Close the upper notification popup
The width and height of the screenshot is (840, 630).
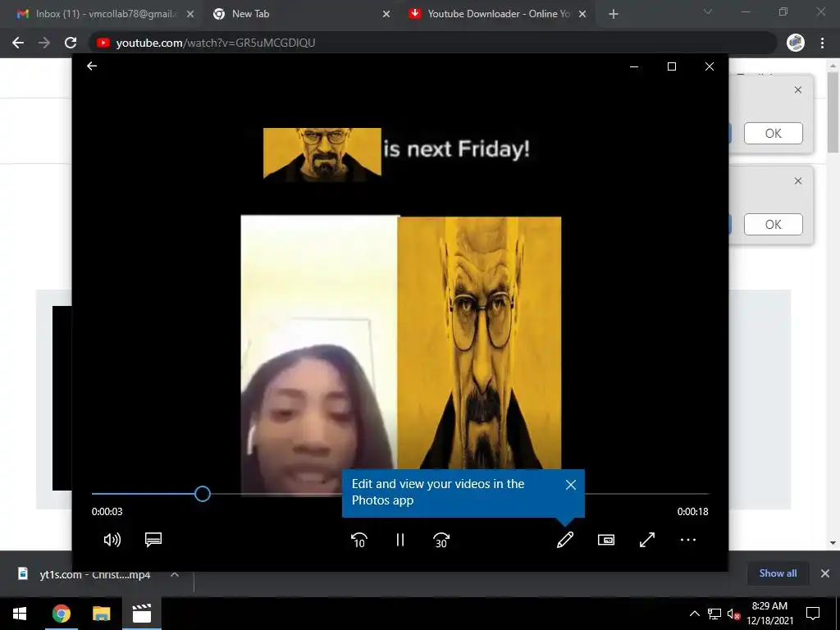point(798,90)
